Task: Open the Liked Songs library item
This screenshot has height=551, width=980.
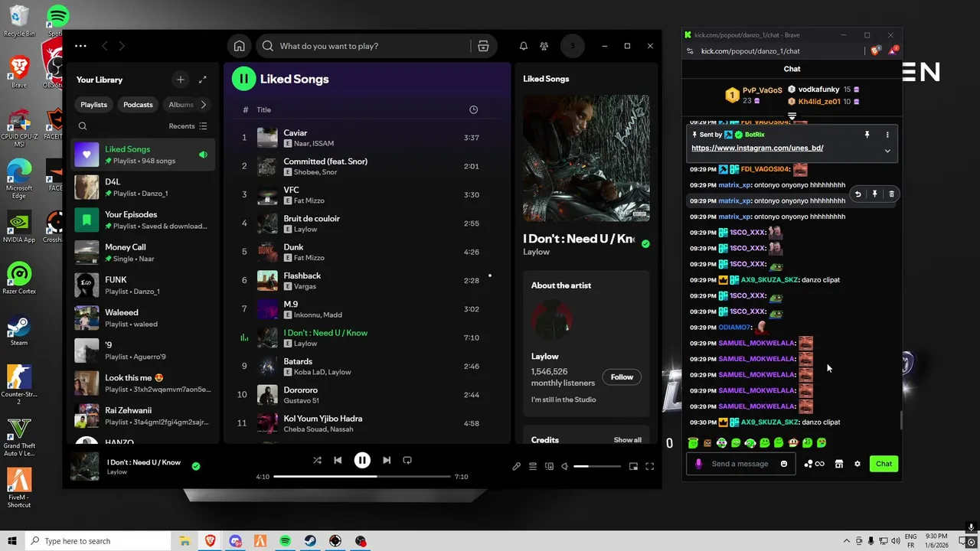Action: coord(143,155)
